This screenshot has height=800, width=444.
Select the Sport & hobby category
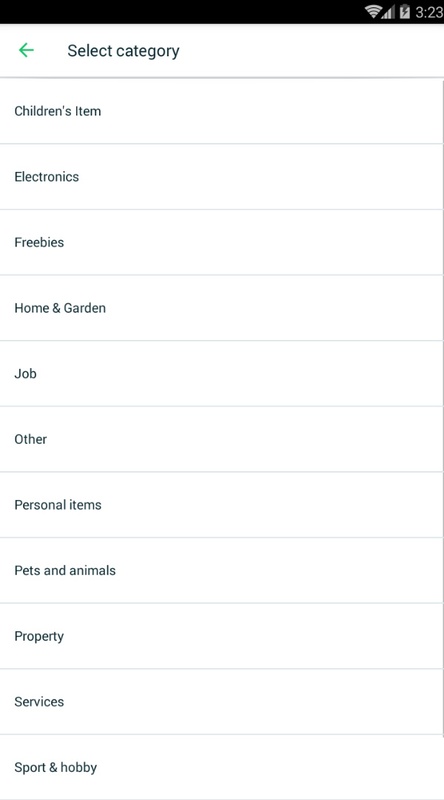(x=221, y=767)
